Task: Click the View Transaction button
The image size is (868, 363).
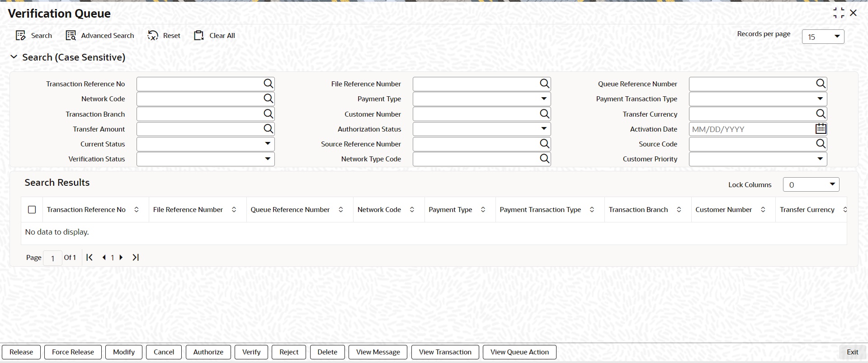Action: click(445, 352)
